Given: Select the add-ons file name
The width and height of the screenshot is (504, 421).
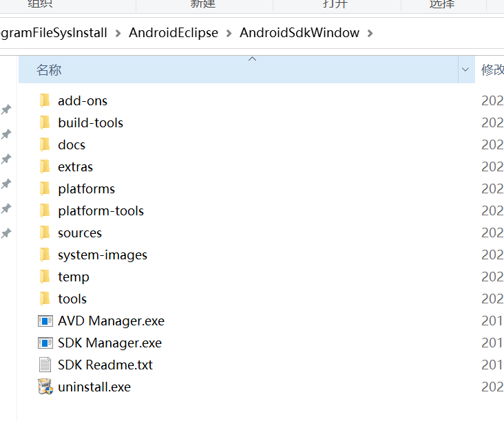Looking at the screenshot, I should point(83,101).
